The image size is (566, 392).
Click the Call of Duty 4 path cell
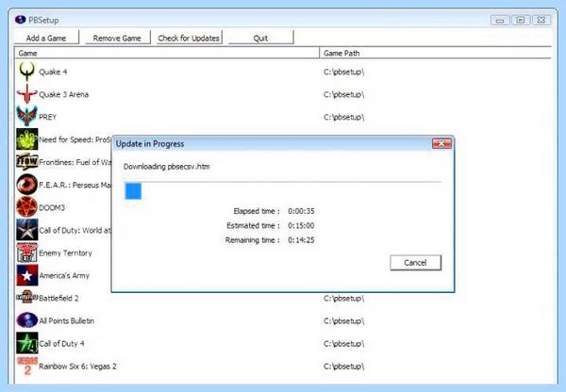pyautogui.click(x=343, y=344)
